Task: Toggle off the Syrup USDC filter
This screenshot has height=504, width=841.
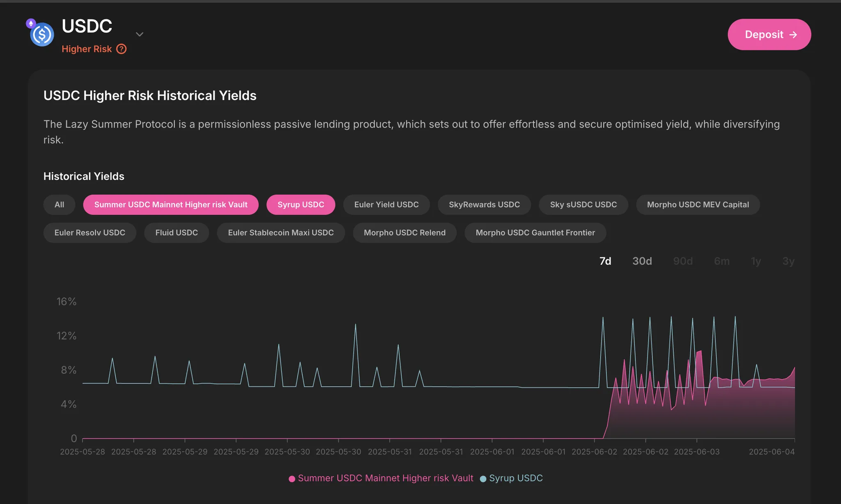Action: [x=301, y=205]
